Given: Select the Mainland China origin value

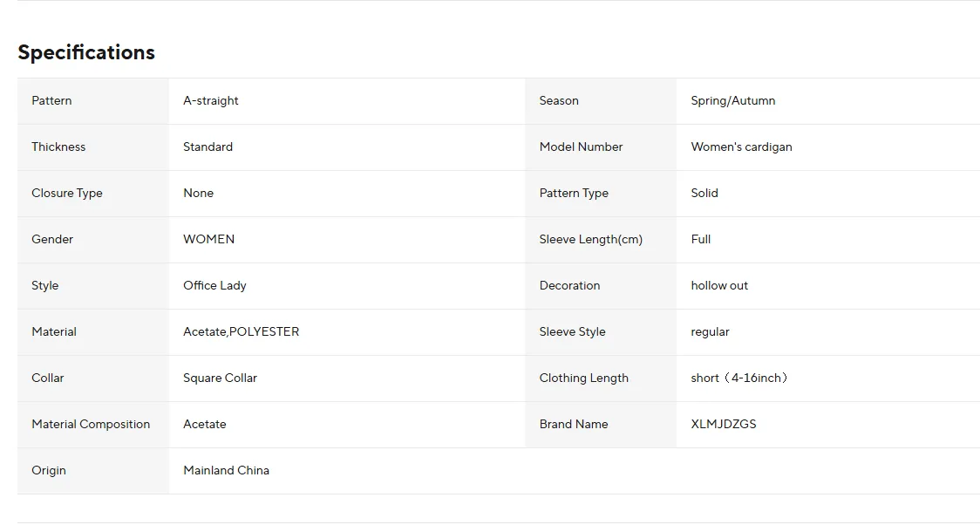Looking at the screenshot, I should (x=226, y=471).
